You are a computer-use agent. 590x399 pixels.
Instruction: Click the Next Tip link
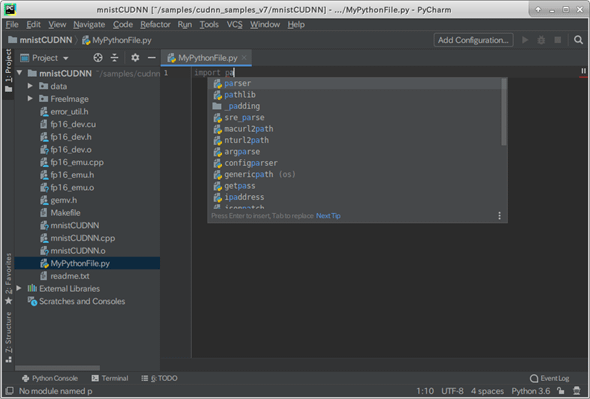pos(328,216)
